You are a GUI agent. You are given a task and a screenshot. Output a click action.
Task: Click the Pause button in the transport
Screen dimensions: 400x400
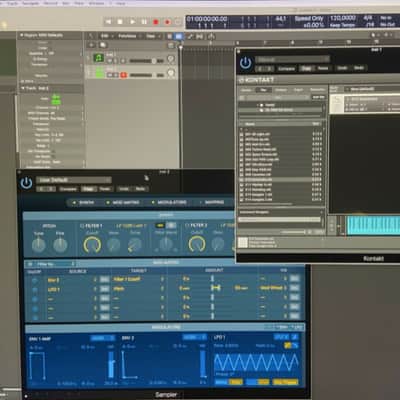144,22
